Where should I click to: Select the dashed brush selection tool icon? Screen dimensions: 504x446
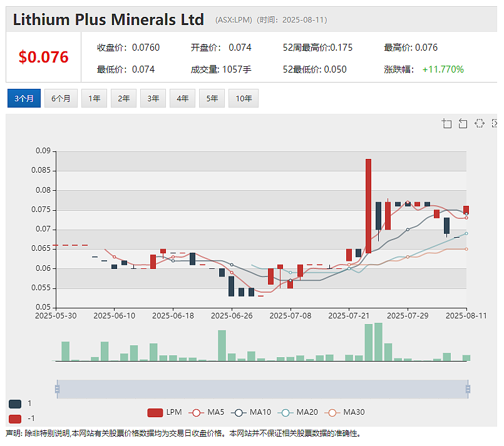pyautogui.click(x=479, y=123)
